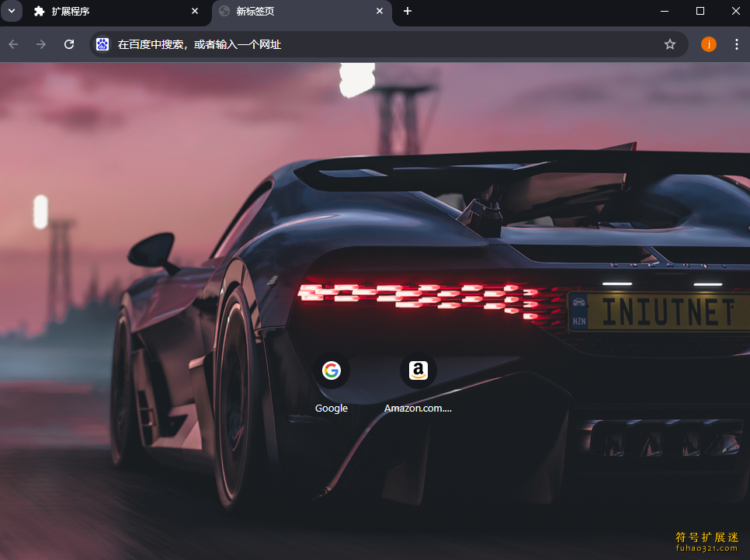Click the Baidu search engine icon

102,44
